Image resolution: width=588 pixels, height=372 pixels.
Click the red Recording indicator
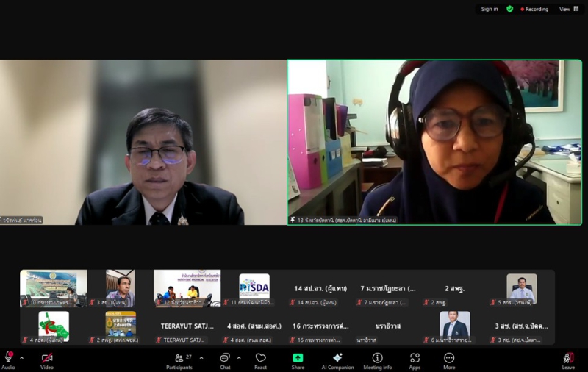(x=534, y=9)
